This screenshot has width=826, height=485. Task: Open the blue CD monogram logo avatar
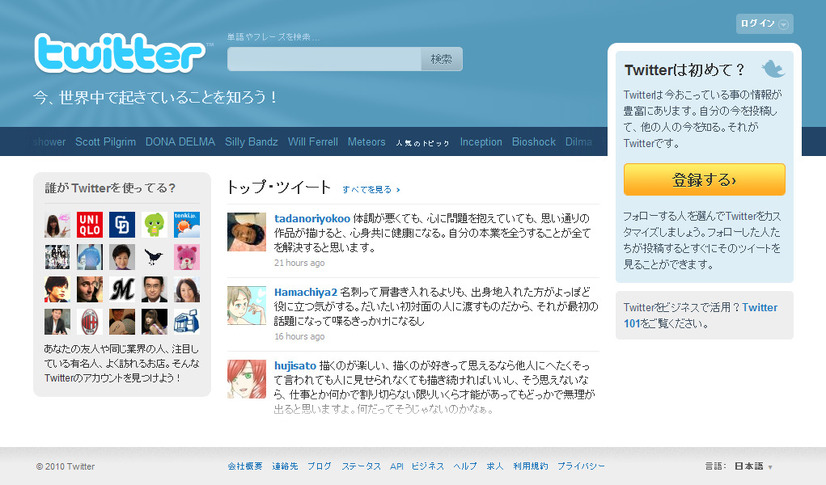(122, 225)
